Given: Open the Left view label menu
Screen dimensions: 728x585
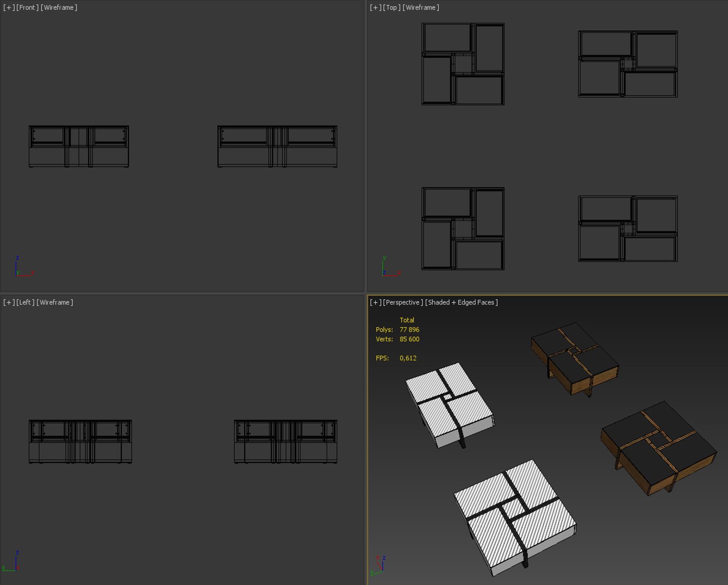Looking at the screenshot, I should pos(25,302).
